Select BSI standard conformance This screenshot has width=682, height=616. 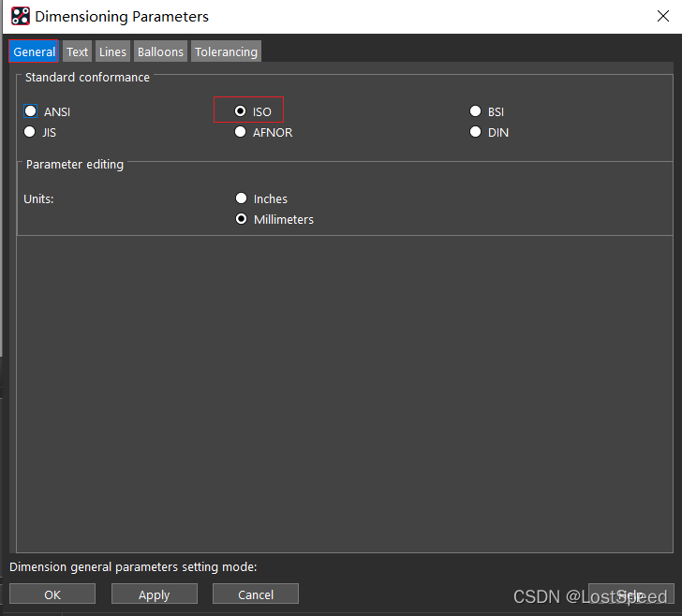point(476,111)
